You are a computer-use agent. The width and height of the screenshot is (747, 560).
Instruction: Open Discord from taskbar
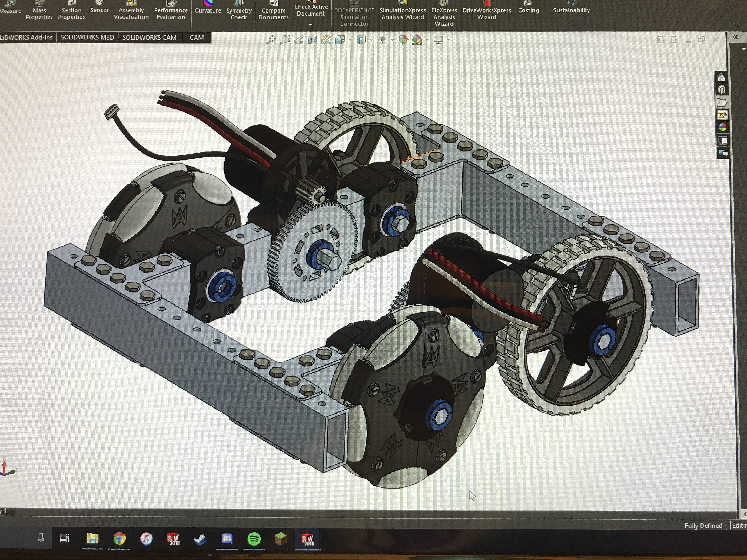(x=227, y=539)
